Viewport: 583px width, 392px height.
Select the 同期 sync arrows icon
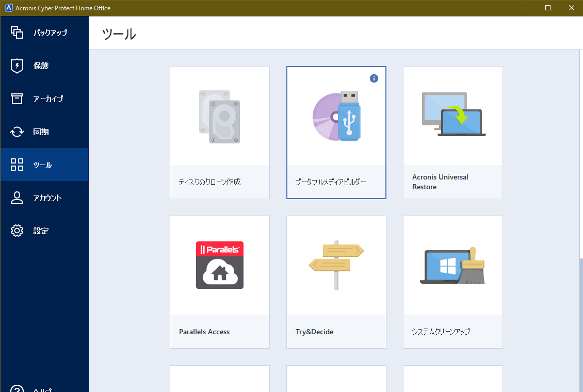click(17, 132)
